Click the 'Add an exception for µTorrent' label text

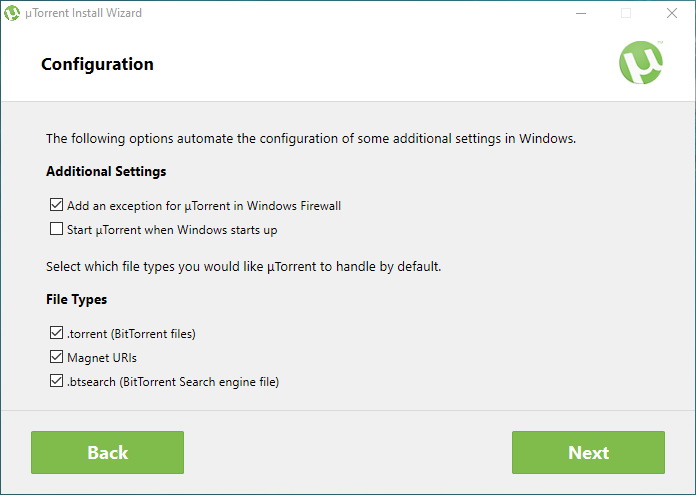(x=204, y=205)
